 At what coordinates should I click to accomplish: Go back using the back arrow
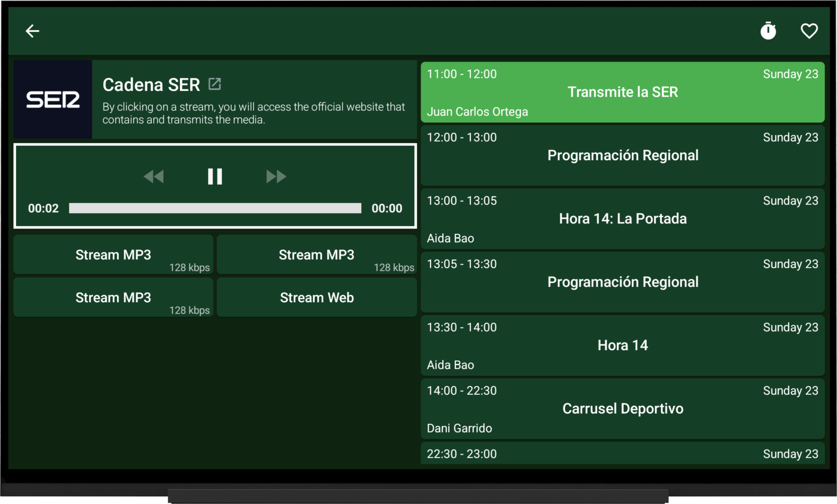pyautogui.click(x=33, y=31)
